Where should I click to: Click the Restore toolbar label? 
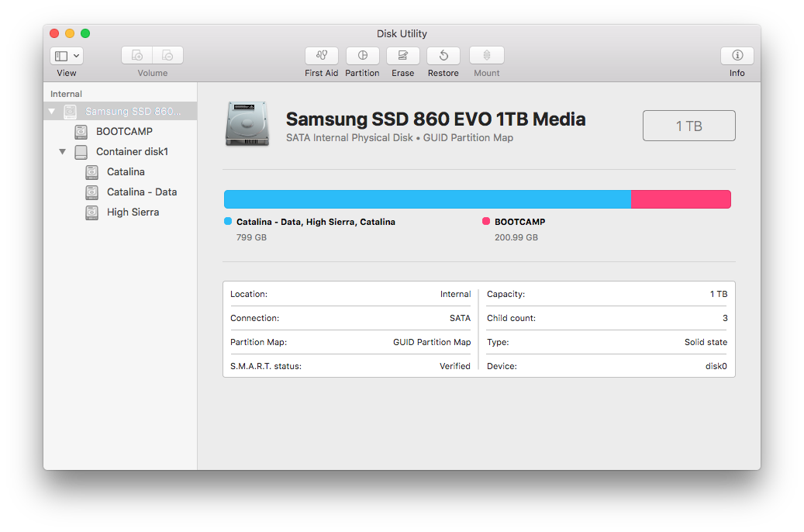click(443, 74)
